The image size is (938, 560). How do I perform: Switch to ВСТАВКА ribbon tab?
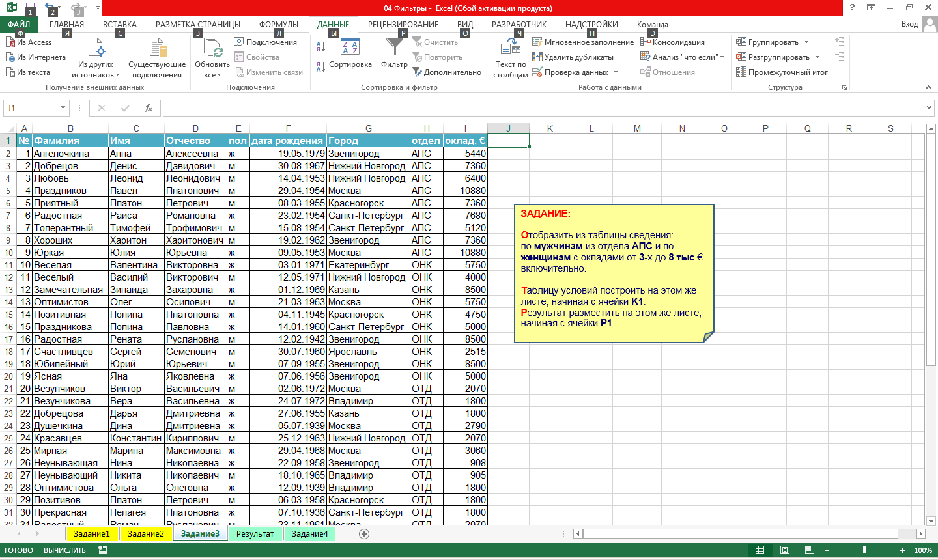[x=120, y=25]
